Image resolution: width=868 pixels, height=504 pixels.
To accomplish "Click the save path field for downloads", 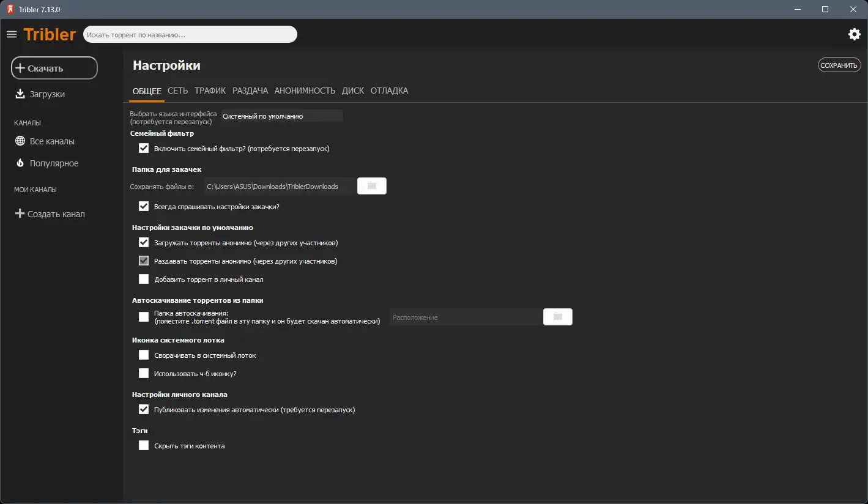I will click(280, 186).
